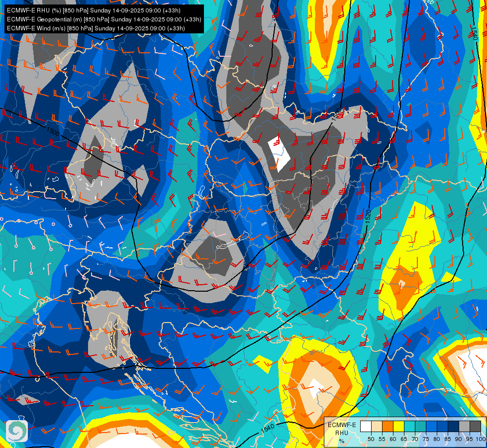Click the legend tick value '50'
The height and width of the screenshot is (448, 487).
pos(371,439)
